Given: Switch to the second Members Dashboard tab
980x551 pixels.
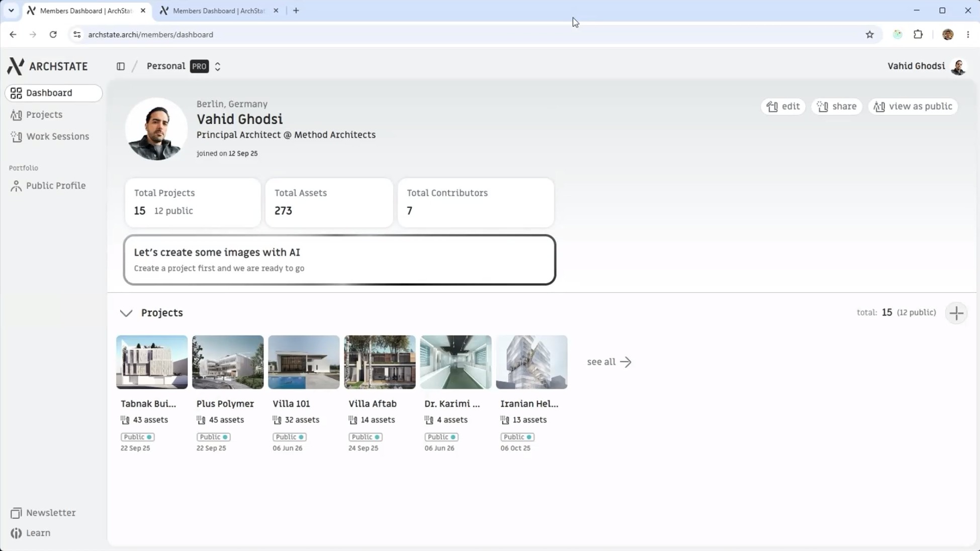Looking at the screenshot, I should point(219,11).
